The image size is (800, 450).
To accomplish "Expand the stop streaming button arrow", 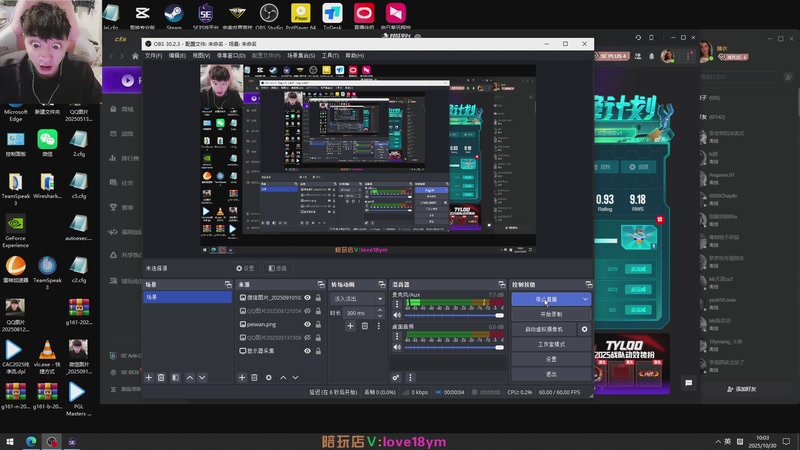I will point(585,299).
